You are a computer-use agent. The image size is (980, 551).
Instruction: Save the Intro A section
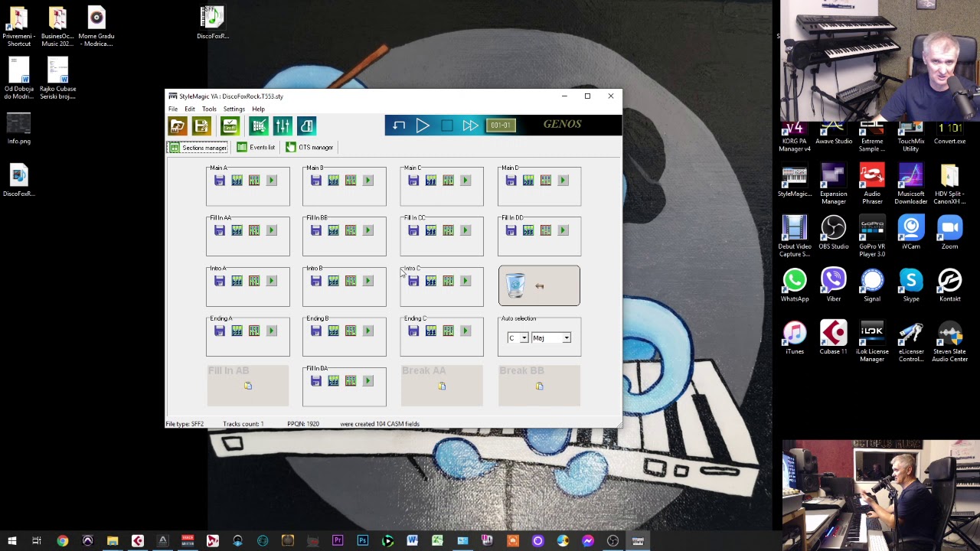[220, 281]
